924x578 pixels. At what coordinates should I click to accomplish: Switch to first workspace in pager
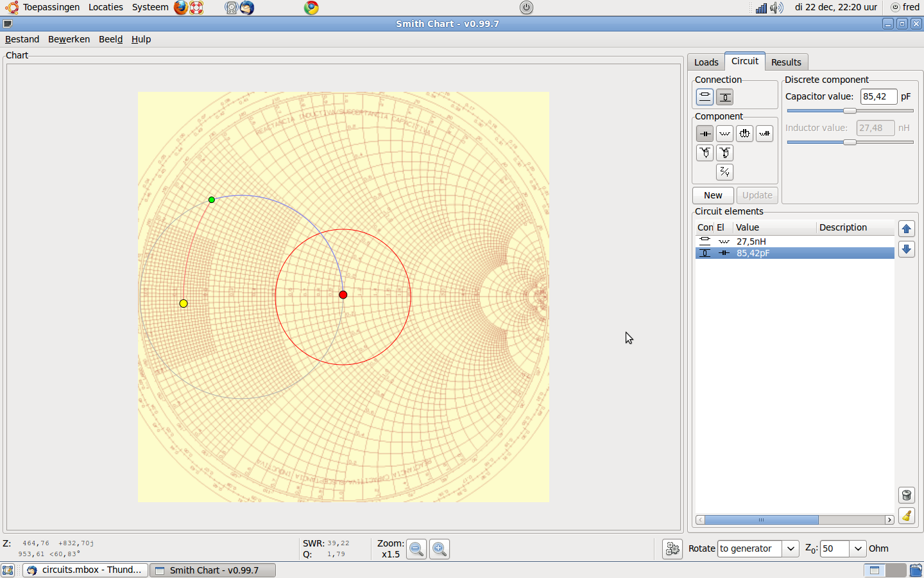(x=875, y=570)
